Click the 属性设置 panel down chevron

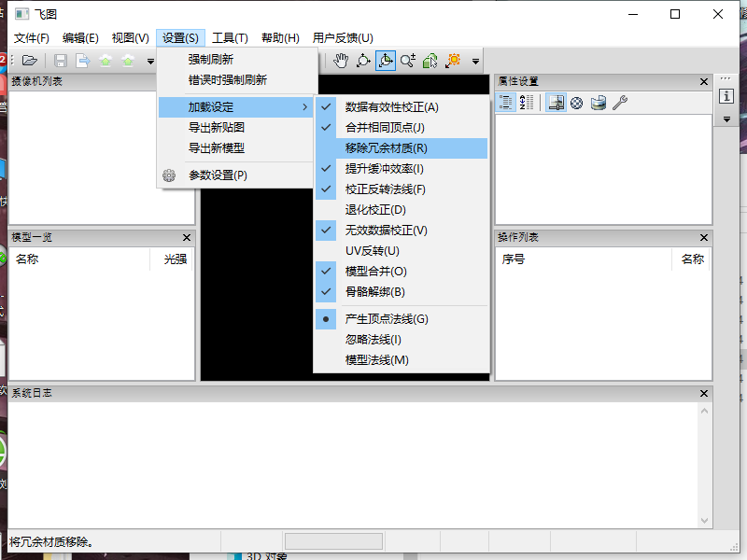[726, 119]
